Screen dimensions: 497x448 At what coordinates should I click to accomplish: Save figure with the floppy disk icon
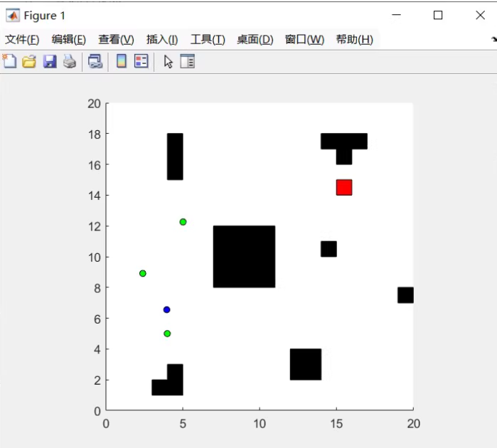click(x=50, y=61)
